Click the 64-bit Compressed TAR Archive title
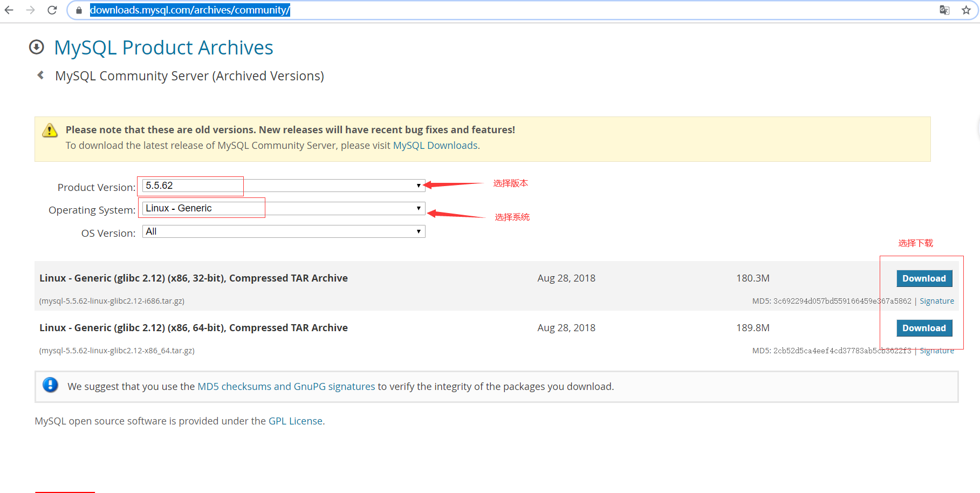 point(194,328)
